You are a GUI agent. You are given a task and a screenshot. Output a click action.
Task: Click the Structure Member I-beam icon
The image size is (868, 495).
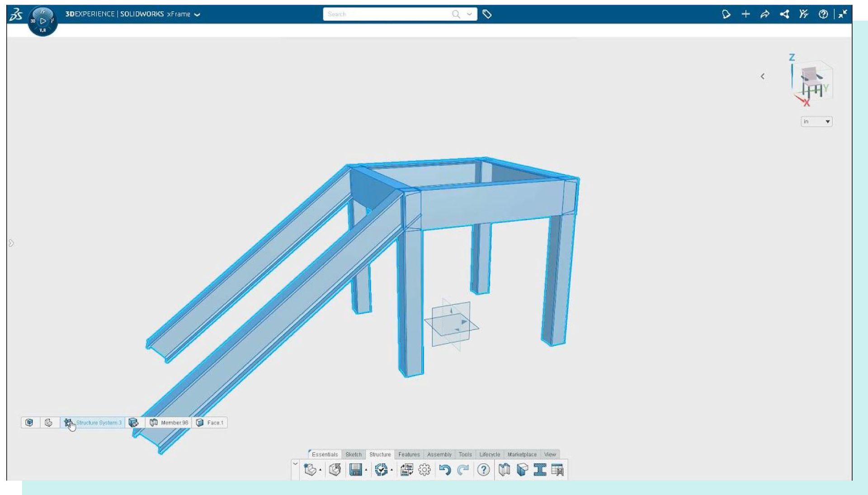pos(540,470)
